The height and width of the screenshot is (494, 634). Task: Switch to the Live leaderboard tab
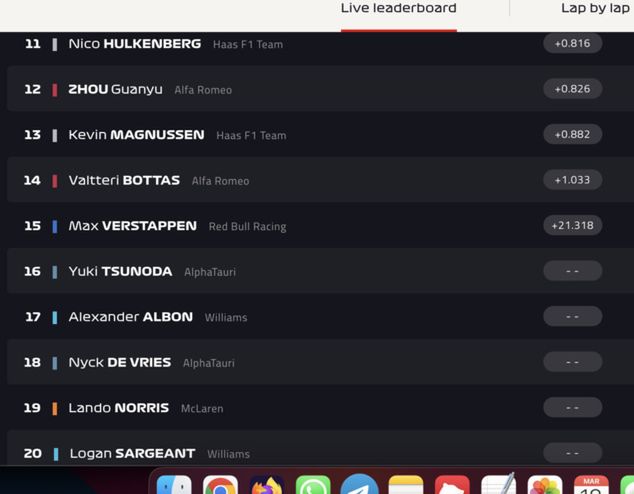pyautogui.click(x=399, y=8)
